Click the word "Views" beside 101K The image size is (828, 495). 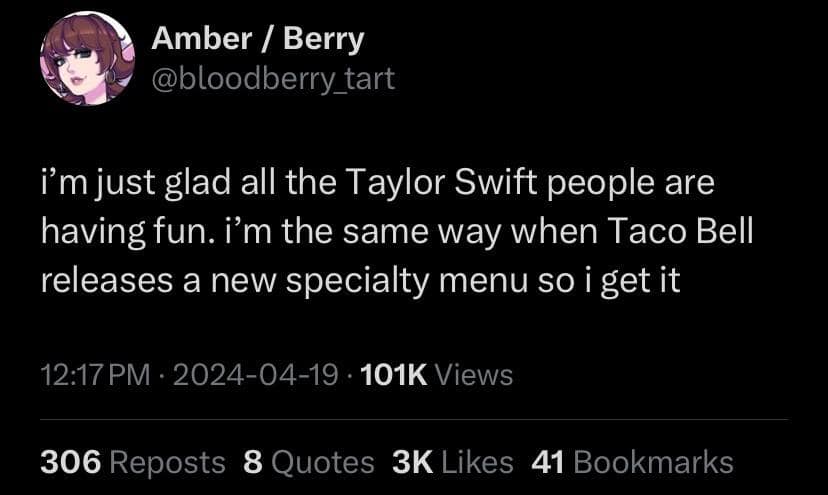pos(475,375)
